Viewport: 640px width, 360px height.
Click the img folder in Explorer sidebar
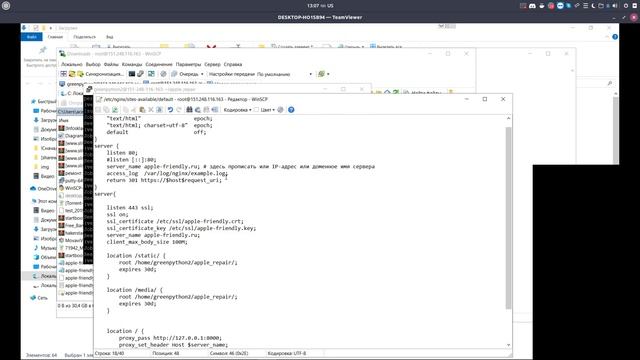(41, 167)
